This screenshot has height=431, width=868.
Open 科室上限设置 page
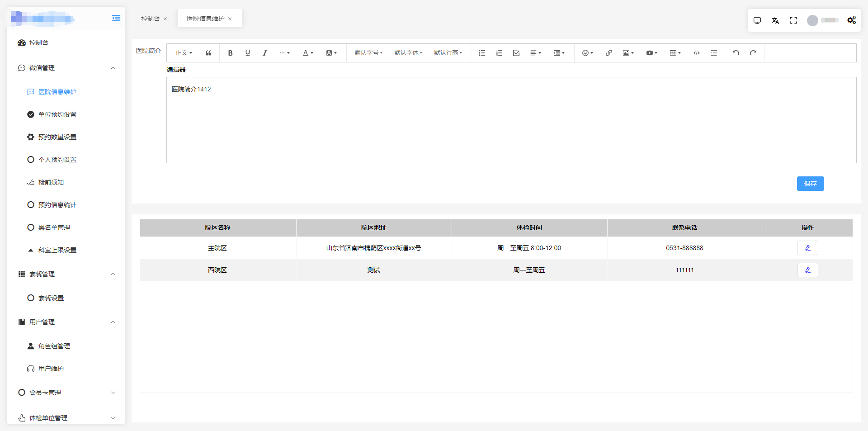click(66, 250)
